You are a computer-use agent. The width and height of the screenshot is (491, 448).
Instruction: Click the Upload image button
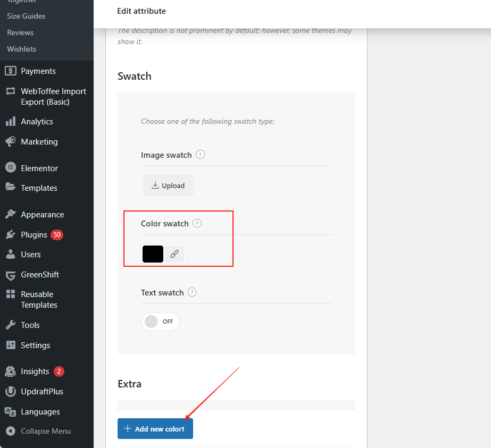click(x=168, y=185)
